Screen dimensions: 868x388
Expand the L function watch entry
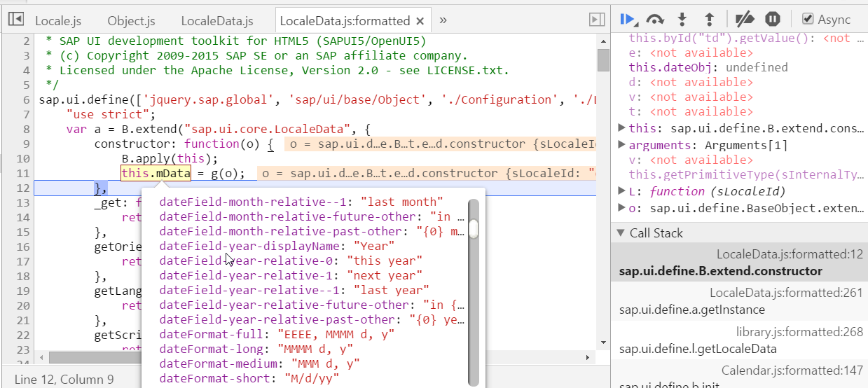(x=622, y=191)
